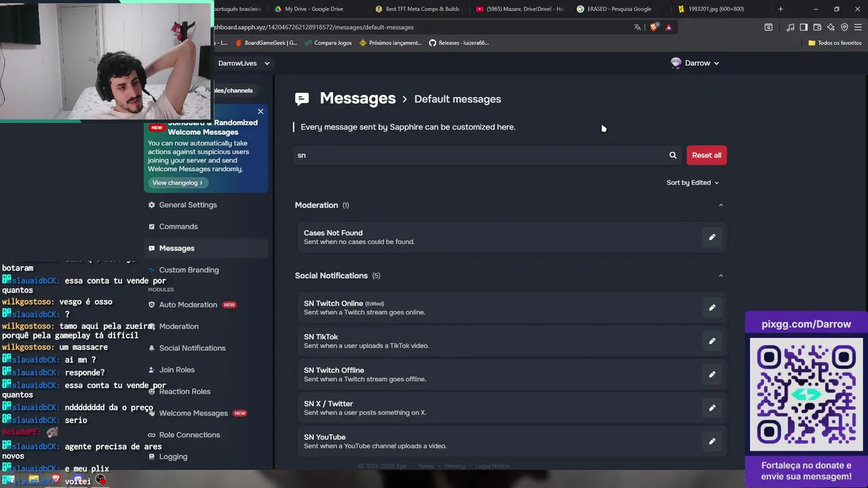Select the Cases Not Found row title
The height and width of the screenshot is (488, 868).
pos(333,233)
